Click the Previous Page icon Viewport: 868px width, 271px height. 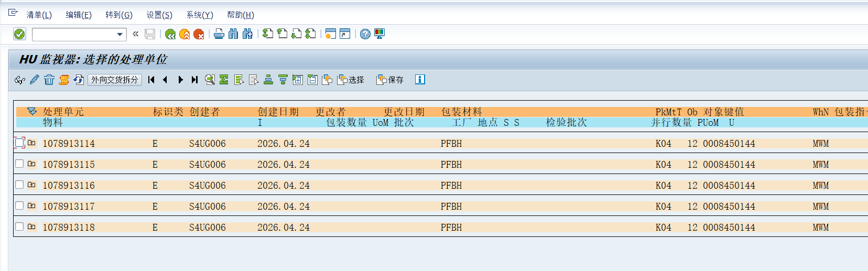(282, 34)
